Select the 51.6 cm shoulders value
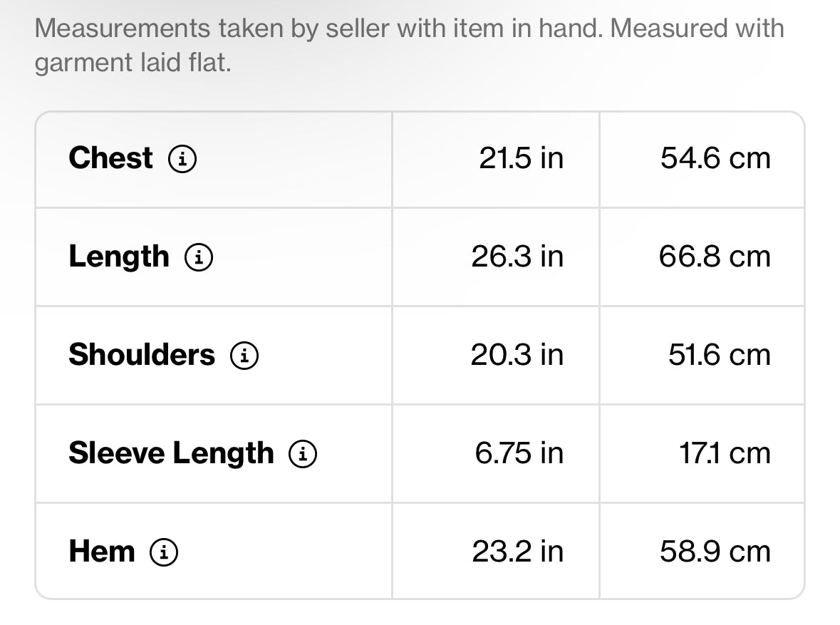 [720, 356]
